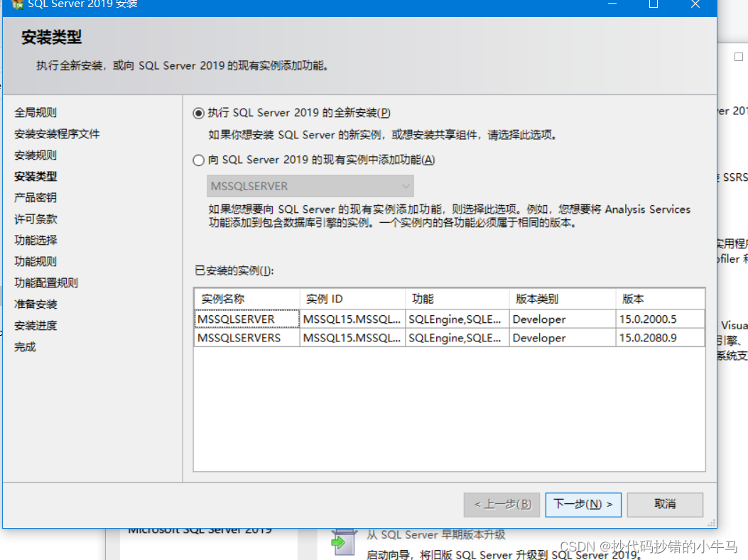The width and height of the screenshot is (748, 560).
Task: Select the 安装规则 step in the sidebar
Action: pyautogui.click(x=36, y=155)
